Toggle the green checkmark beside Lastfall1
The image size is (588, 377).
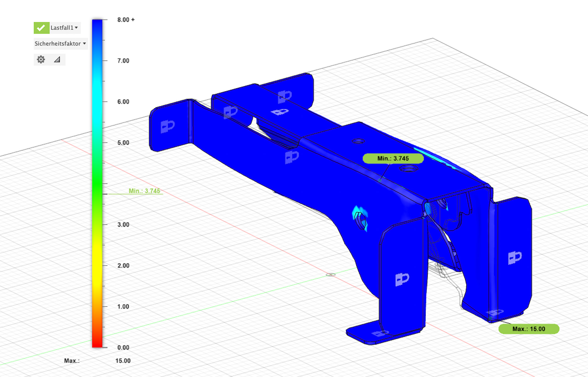(x=41, y=28)
